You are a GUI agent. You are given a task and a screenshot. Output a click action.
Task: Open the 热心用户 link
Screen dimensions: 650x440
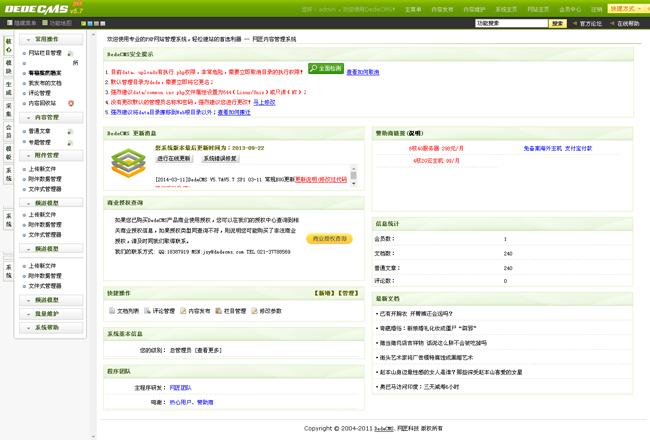pyautogui.click(x=180, y=402)
